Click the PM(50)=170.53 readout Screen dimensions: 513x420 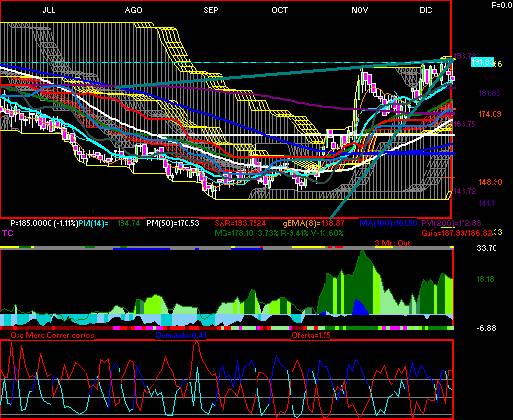(x=173, y=223)
